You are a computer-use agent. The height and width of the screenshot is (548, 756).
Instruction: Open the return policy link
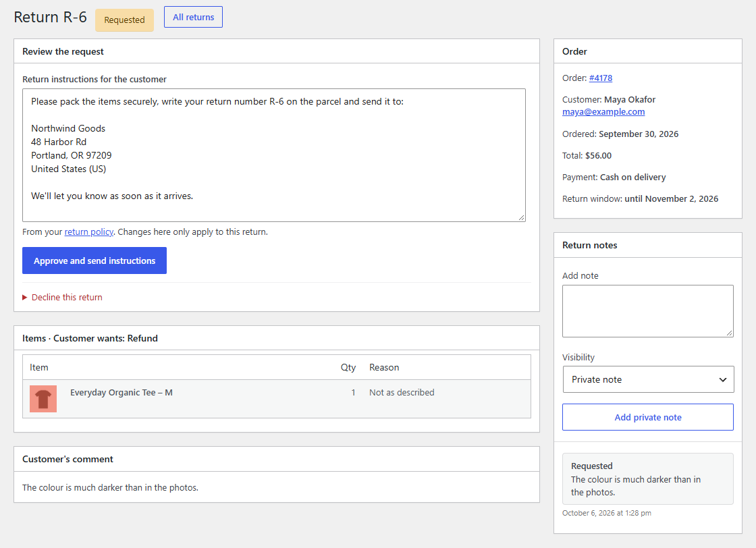(88, 232)
